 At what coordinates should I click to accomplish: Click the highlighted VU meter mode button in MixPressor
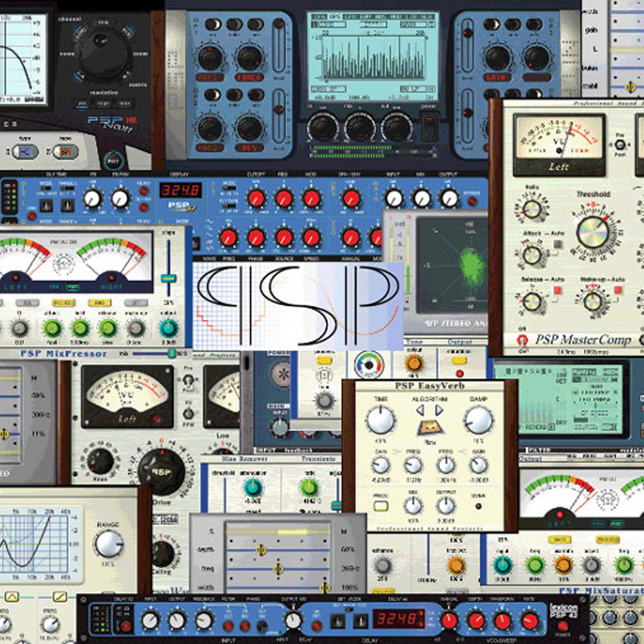pos(72,287)
